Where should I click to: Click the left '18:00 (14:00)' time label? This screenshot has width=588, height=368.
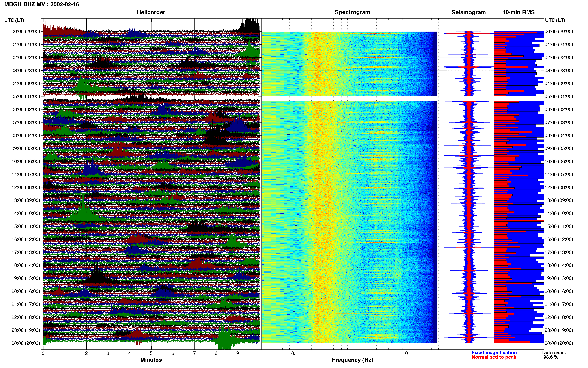pos(26,265)
